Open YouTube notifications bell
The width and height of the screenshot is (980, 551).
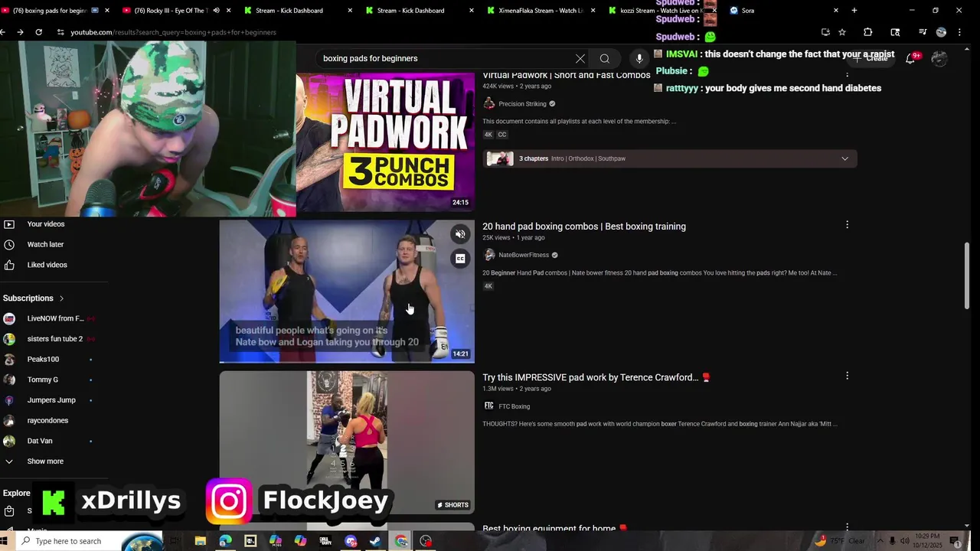(x=910, y=58)
